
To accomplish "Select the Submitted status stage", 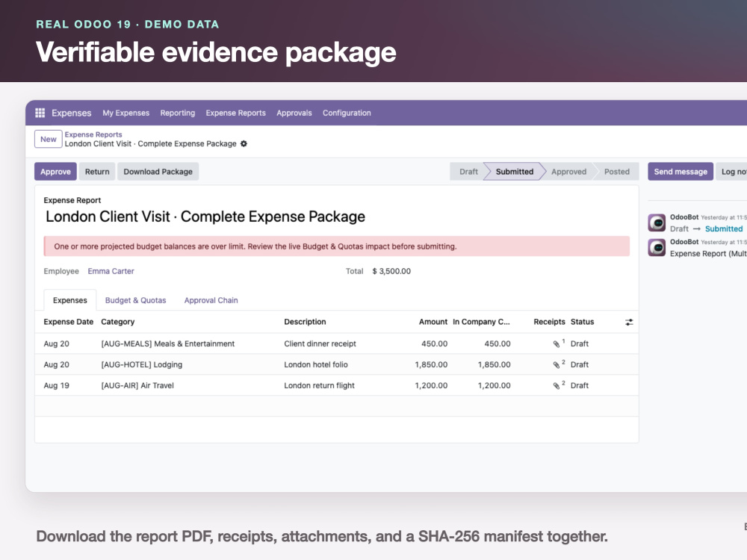I will point(515,172).
